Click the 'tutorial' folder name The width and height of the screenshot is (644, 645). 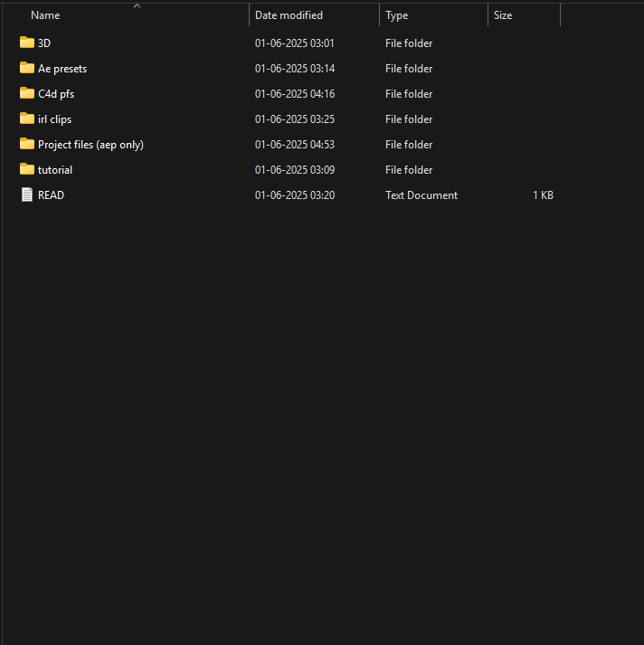tap(55, 170)
